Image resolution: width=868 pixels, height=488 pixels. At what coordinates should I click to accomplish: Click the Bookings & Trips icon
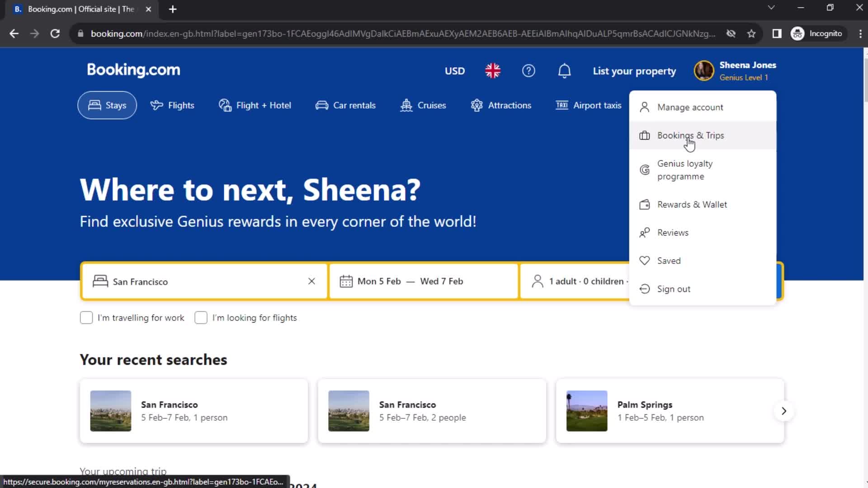click(646, 135)
